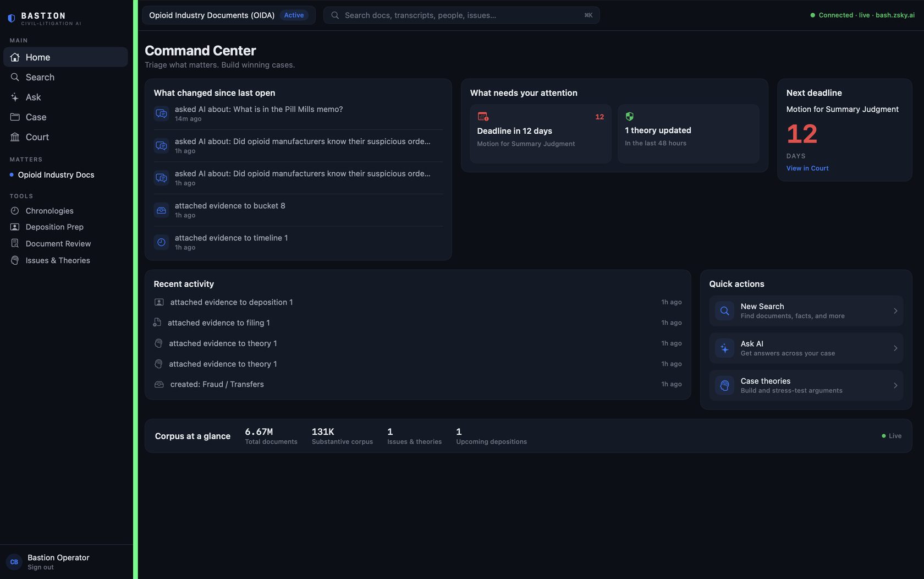
Task: Click the View in Court link
Action: click(x=807, y=168)
